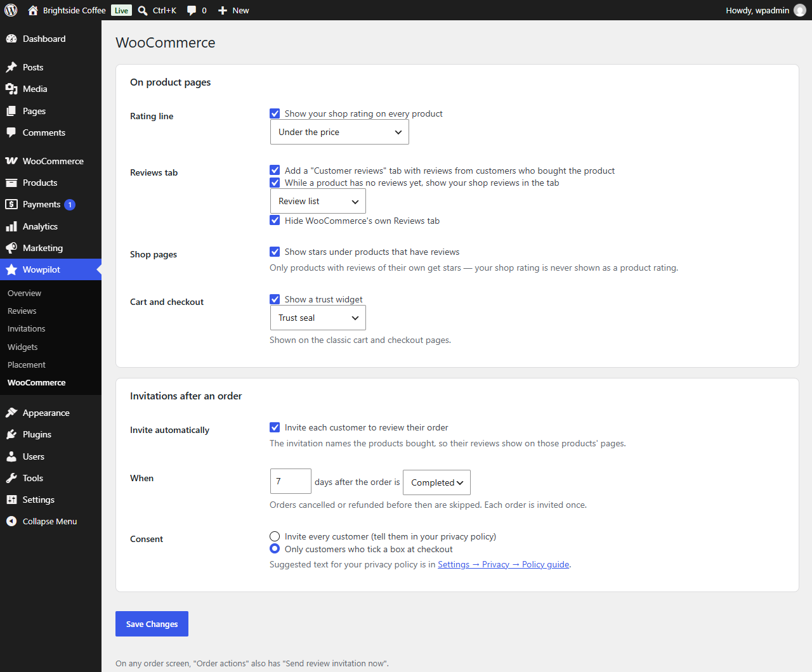
Task: Open search via magnifier icon
Action: pyautogui.click(x=143, y=10)
